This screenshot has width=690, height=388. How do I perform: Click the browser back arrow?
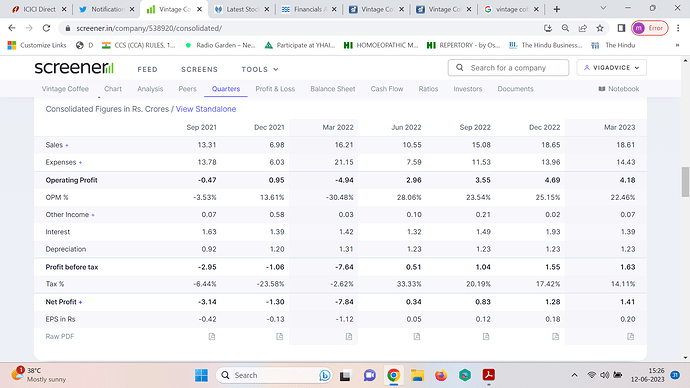click(12, 28)
